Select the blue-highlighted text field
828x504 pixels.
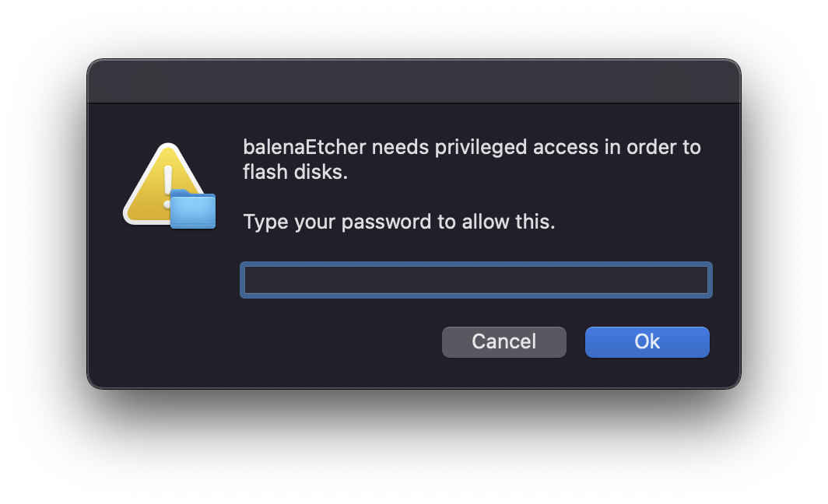[475, 280]
